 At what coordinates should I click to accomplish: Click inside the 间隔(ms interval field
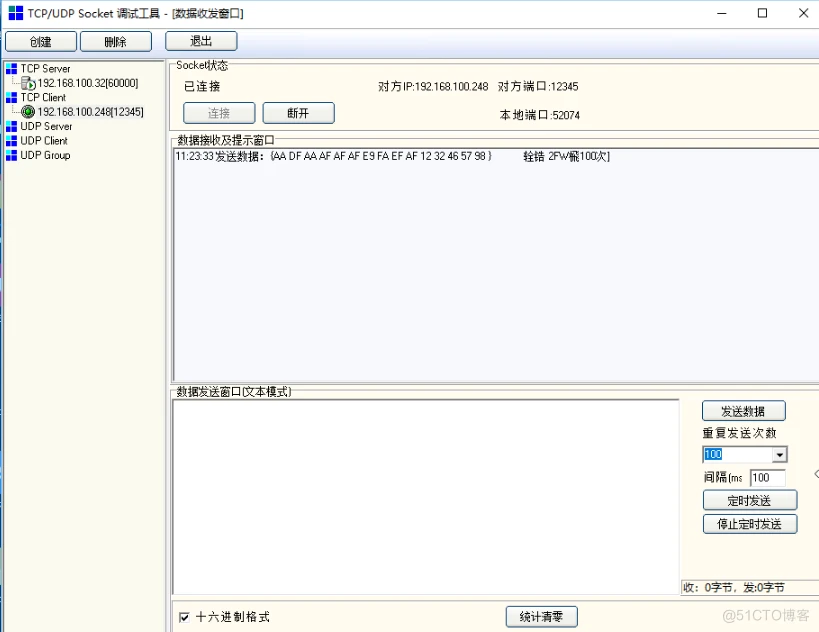click(x=766, y=478)
